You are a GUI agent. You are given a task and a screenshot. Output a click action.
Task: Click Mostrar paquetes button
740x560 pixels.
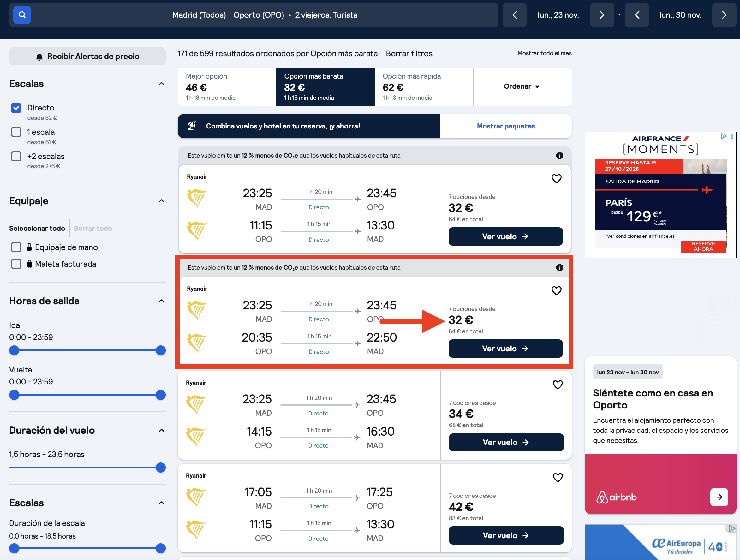506,126
